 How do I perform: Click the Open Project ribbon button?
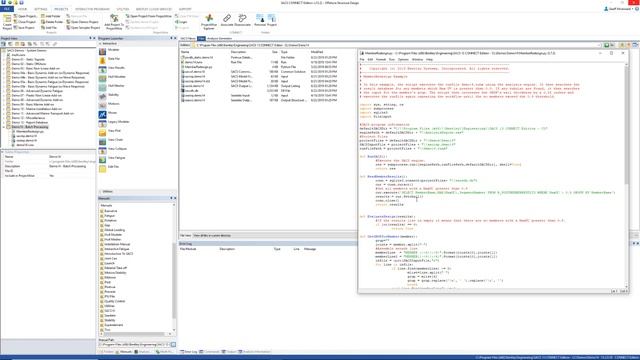(25, 16)
